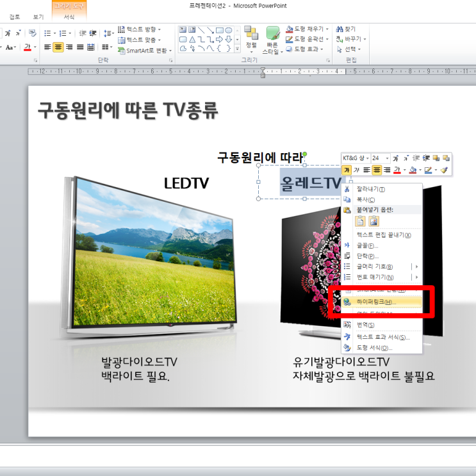Click the increase font size icon in ribbon
Image resolution: width=476 pixels, height=476 pixels.
(x=8, y=33)
